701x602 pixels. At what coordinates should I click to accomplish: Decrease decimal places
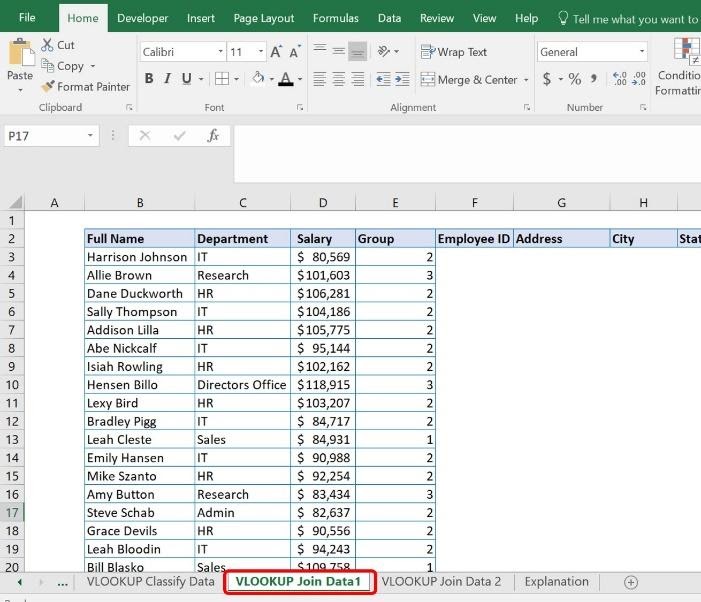(639, 79)
